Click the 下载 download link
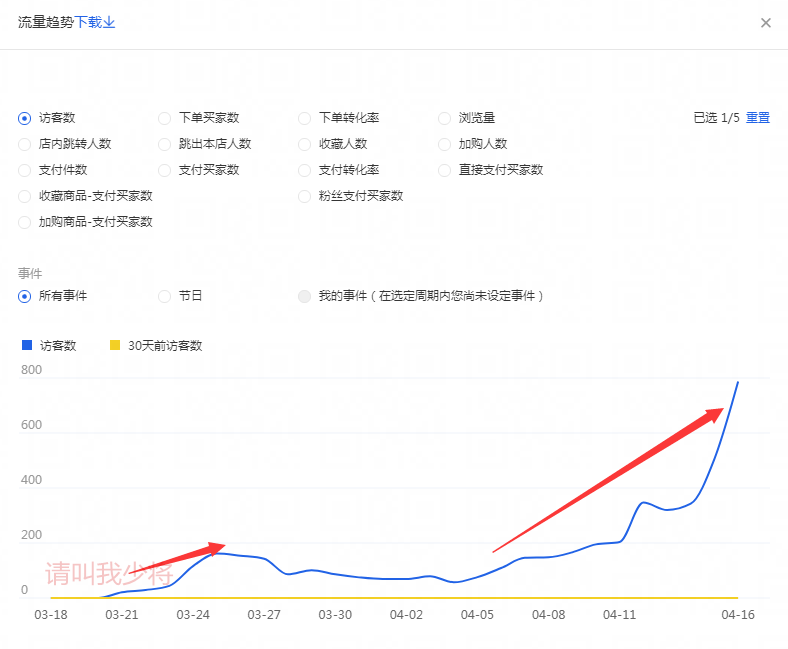This screenshot has height=649, width=788. (x=95, y=22)
